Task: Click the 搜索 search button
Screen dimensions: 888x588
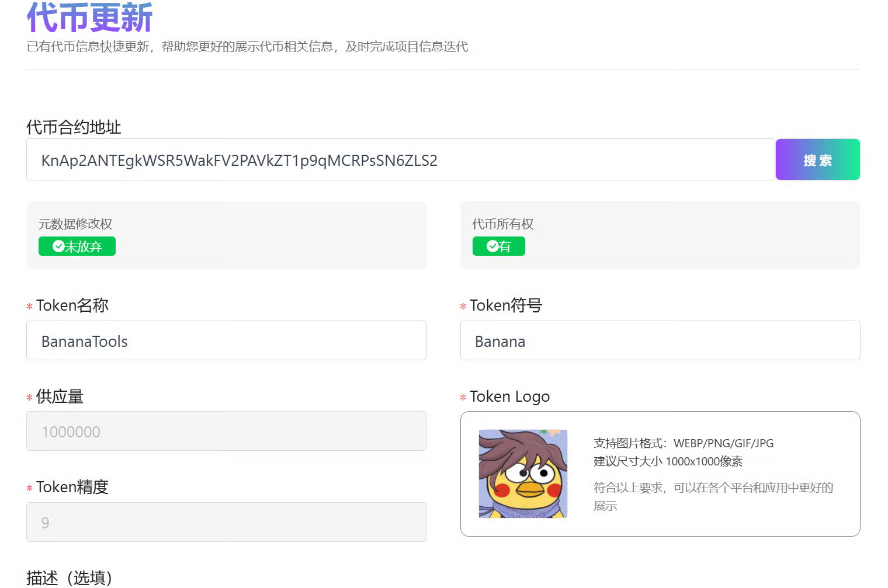Action: tap(817, 160)
